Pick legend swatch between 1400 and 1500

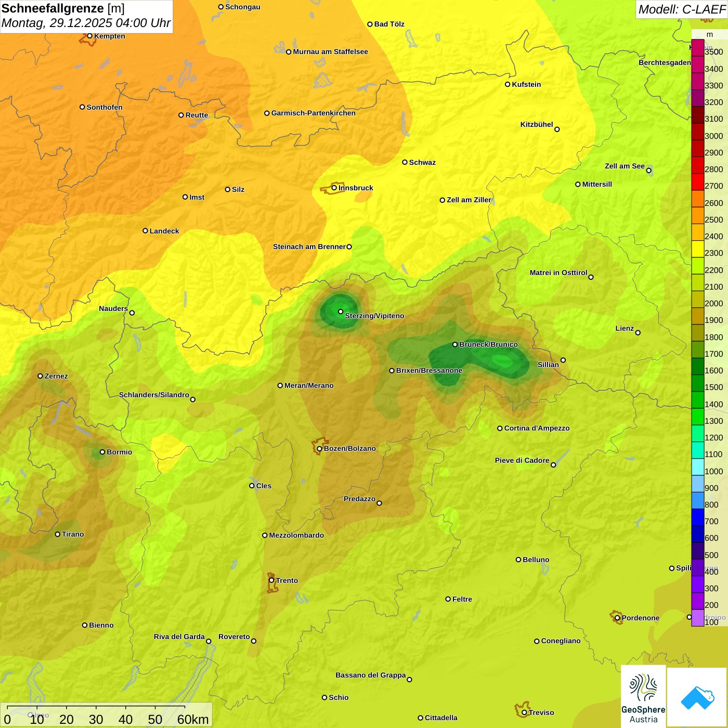tap(698, 400)
